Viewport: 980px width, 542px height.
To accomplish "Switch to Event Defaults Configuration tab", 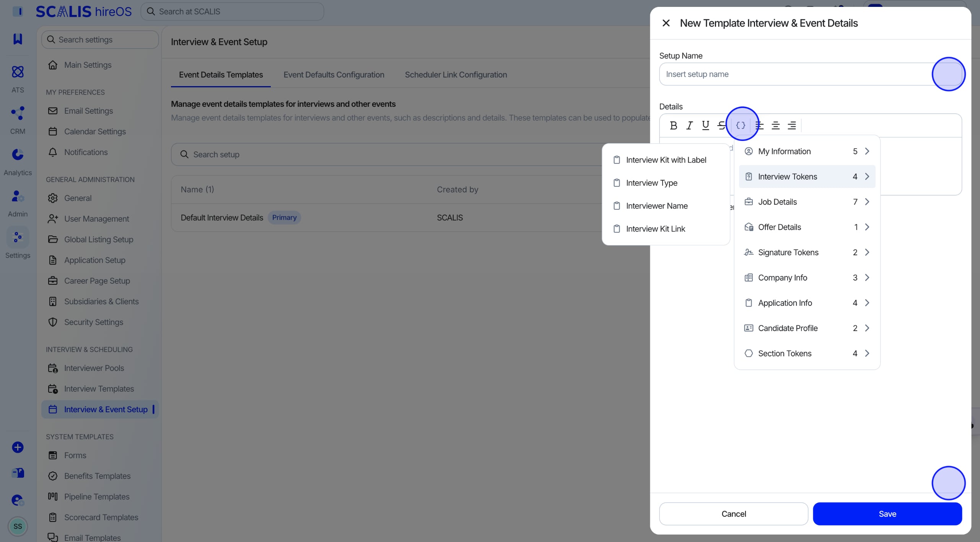I will (x=334, y=75).
